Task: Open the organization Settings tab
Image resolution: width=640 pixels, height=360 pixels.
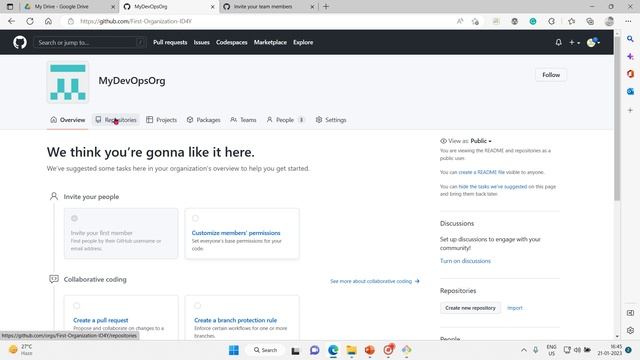Action: tap(331, 120)
